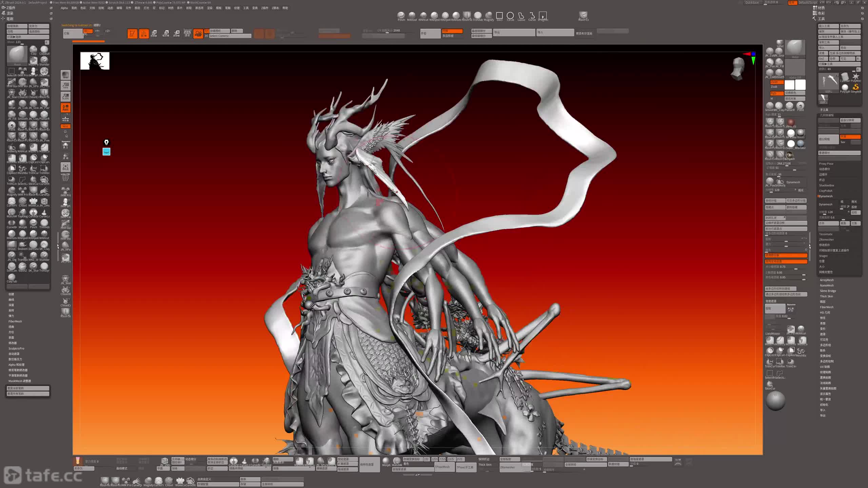Toggle Line Fill PolyF display
This screenshot has width=868, height=488.
tap(65, 177)
